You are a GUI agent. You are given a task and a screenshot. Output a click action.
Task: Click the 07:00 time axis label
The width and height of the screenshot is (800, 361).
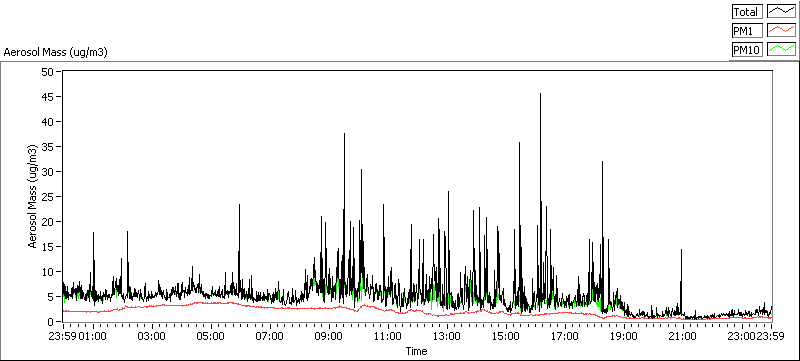click(270, 337)
